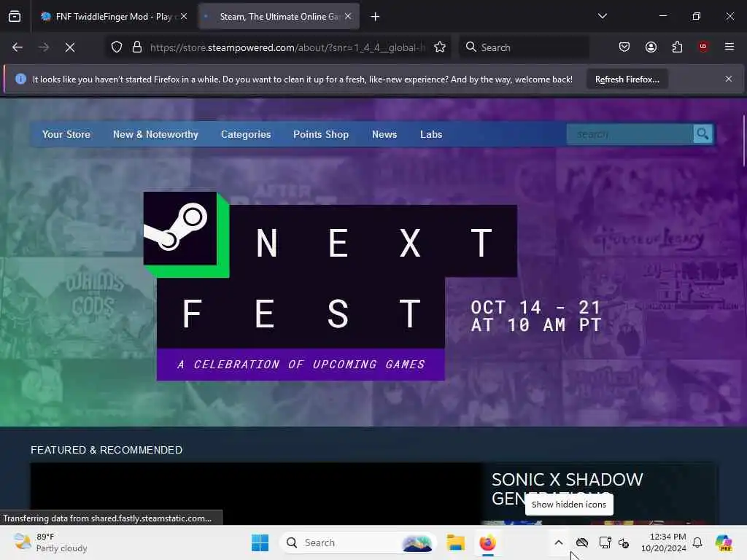747x560 pixels.
Task: Go back to previous page
Action: (18, 47)
